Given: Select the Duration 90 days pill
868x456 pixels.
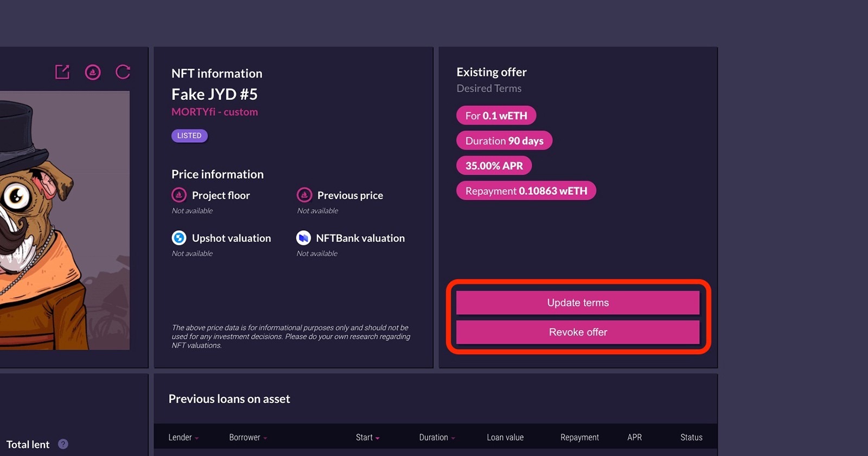Looking at the screenshot, I should tap(504, 141).
